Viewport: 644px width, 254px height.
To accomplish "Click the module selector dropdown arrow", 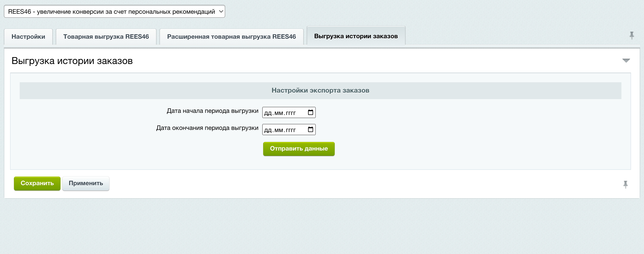I will (221, 11).
